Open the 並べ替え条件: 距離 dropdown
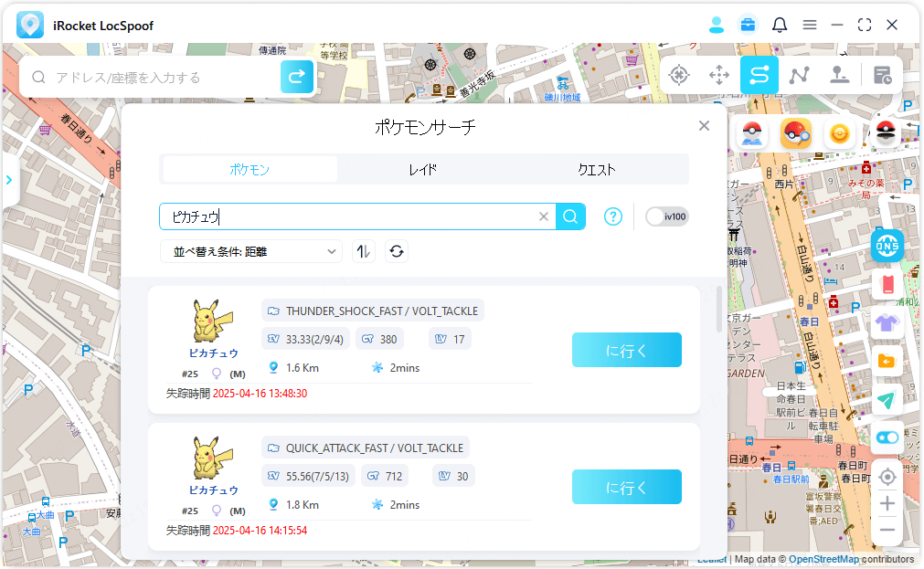 point(251,251)
